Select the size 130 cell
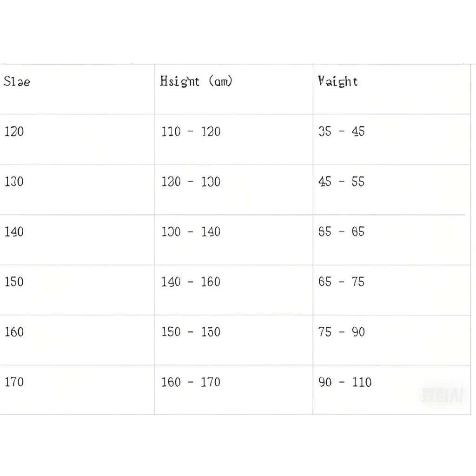The height and width of the screenshot is (476, 476). tap(77, 190)
